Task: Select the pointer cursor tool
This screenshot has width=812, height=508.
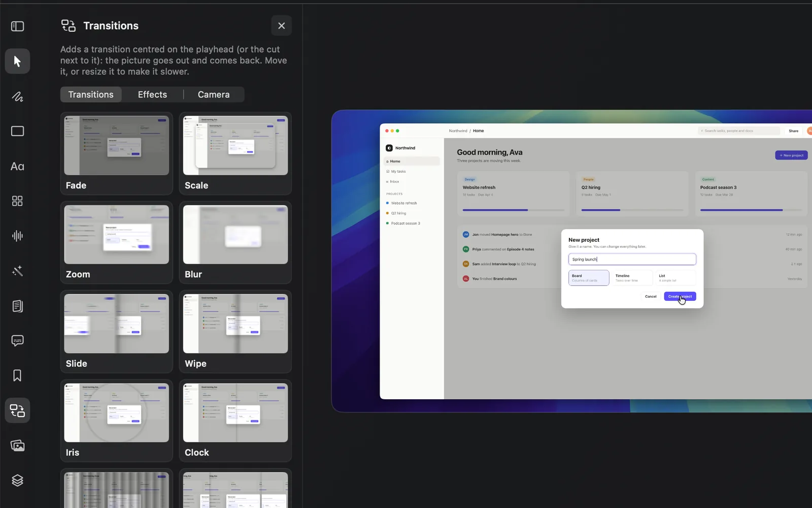Action: (17, 61)
